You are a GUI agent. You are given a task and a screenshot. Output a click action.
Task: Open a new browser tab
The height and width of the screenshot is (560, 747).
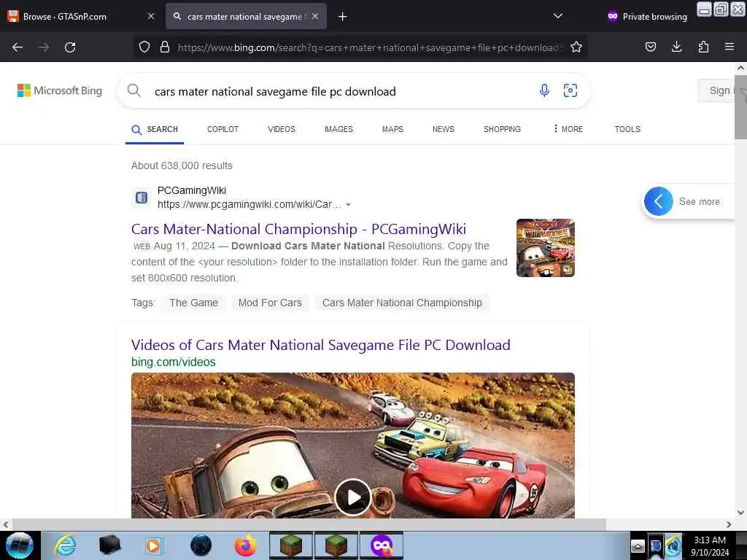(343, 17)
